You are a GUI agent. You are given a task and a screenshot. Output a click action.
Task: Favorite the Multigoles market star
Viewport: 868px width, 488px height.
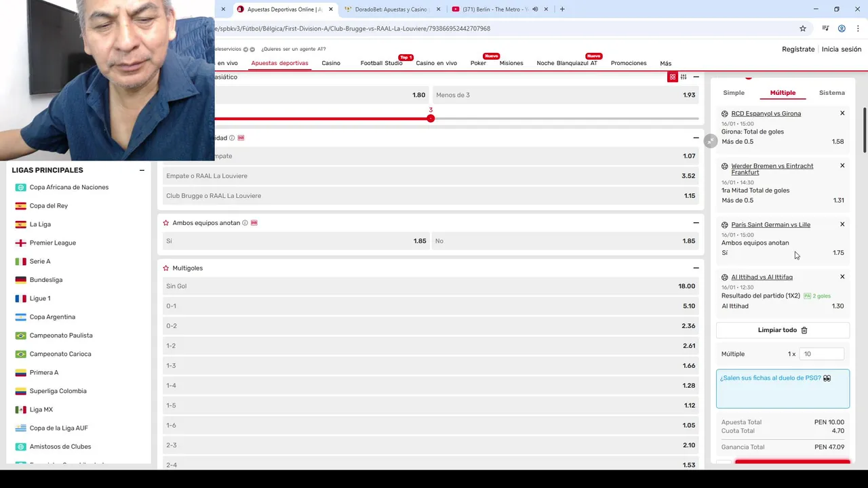pyautogui.click(x=166, y=268)
